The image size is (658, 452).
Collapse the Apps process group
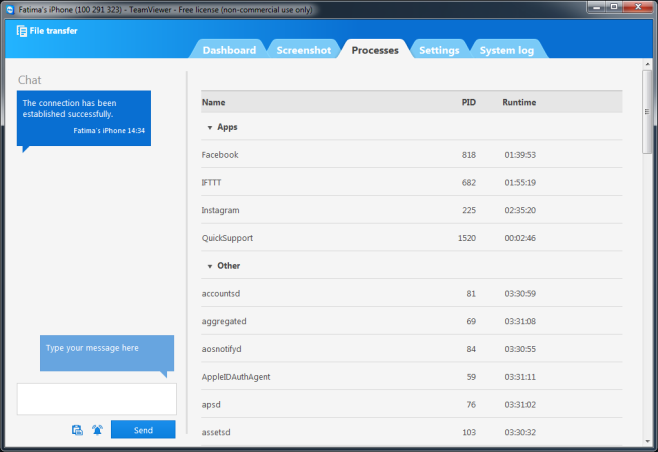210,127
